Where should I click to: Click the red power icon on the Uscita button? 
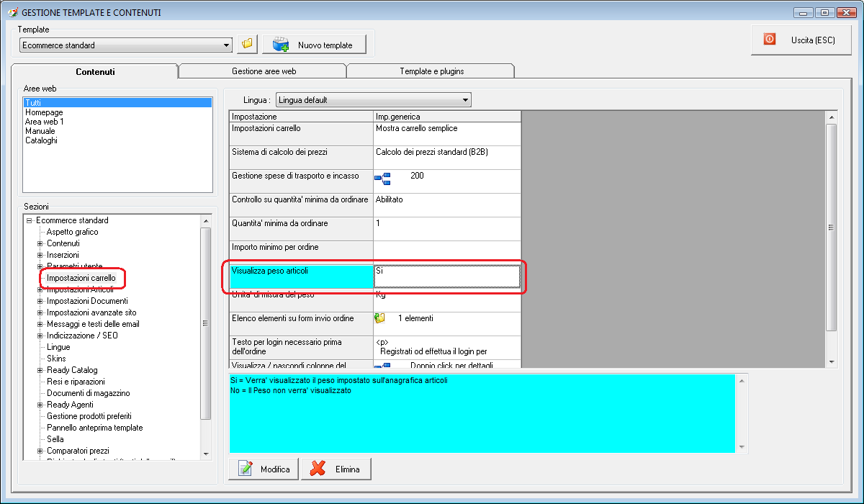tap(770, 40)
